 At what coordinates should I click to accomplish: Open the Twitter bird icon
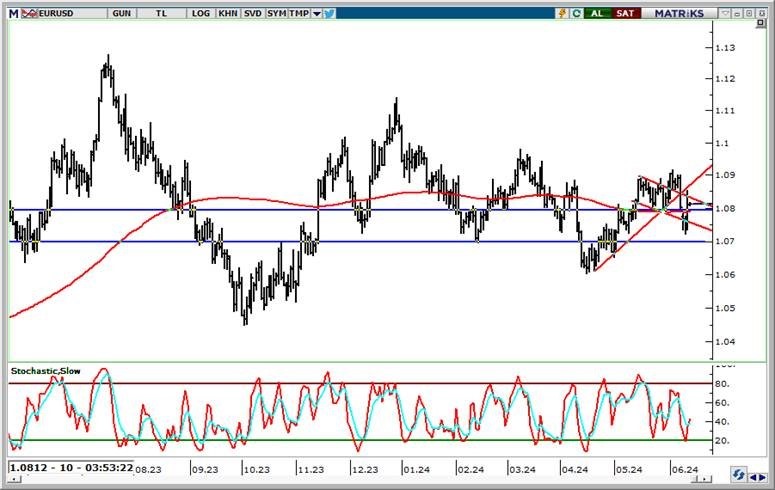[330, 13]
